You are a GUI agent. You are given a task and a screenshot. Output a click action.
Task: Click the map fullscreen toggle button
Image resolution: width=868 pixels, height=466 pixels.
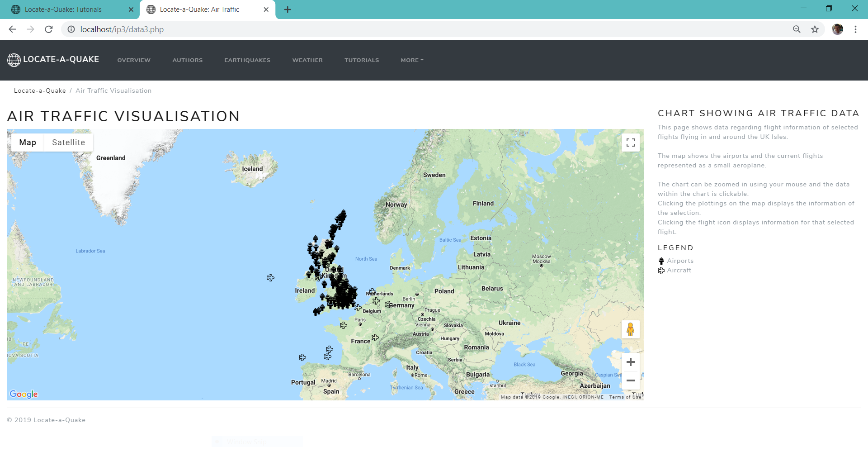630,143
